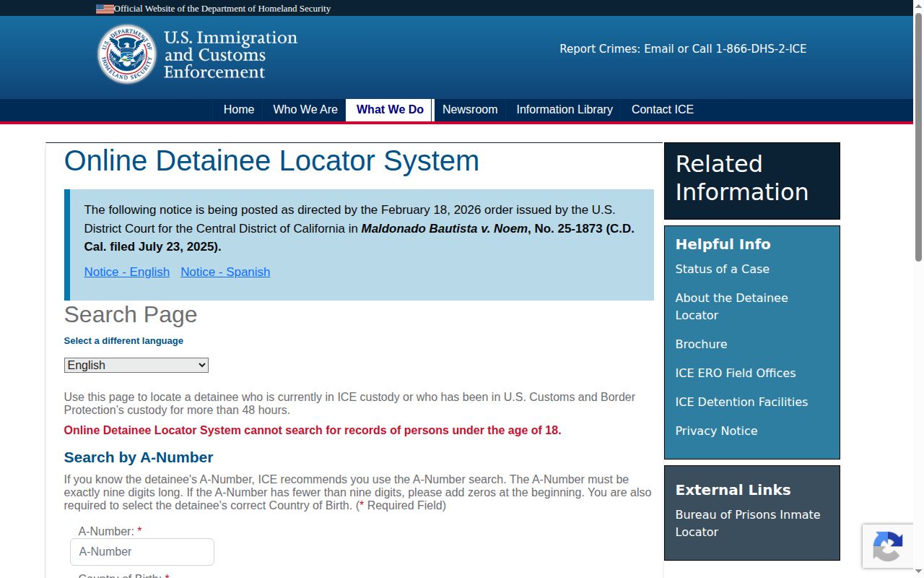Image resolution: width=924 pixels, height=578 pixels.
Task: Click the Select a different language label
Action: 123,341
